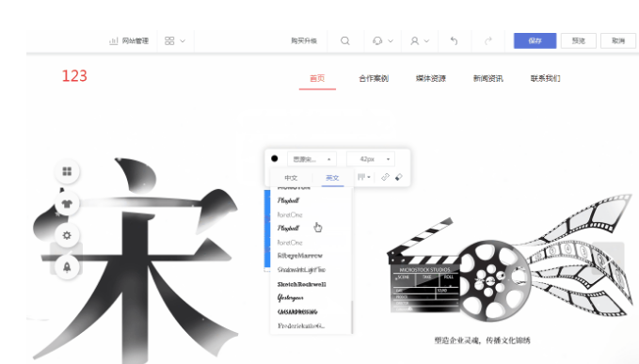Screen dimensions: 639x364
Task: Open the text alignment dropdown in text toolbar
Action: (364, 177)
